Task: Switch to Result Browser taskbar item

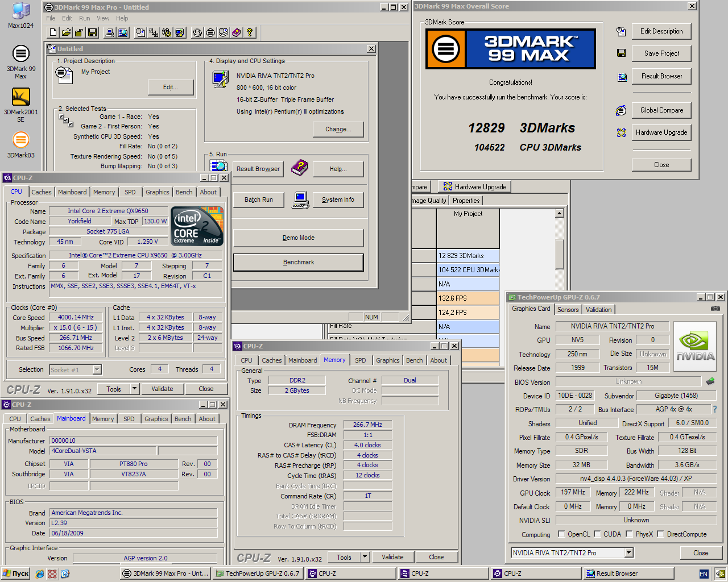Action: click(629, 573)
